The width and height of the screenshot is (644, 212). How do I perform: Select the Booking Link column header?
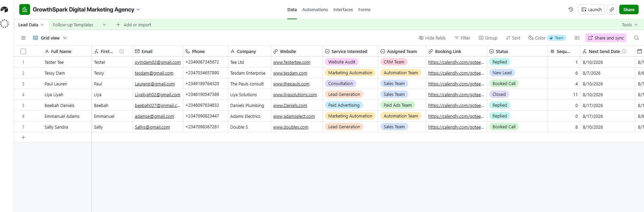click(456, 51)
